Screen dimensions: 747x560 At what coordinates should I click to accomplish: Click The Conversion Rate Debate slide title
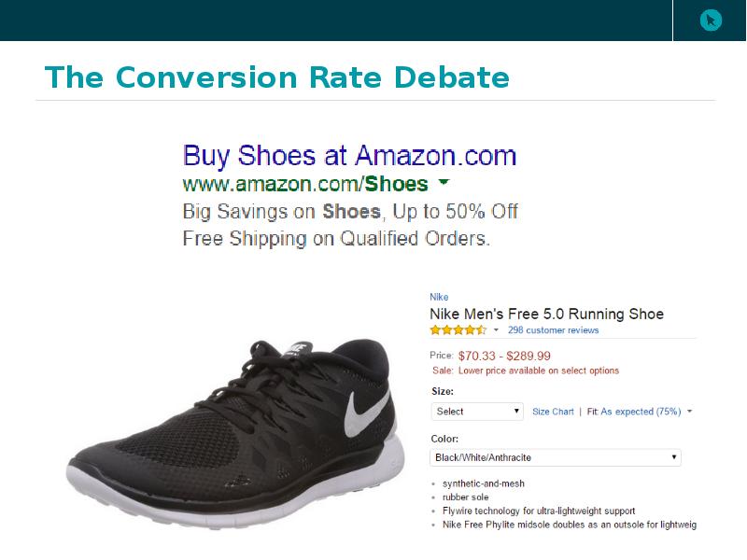277,77
